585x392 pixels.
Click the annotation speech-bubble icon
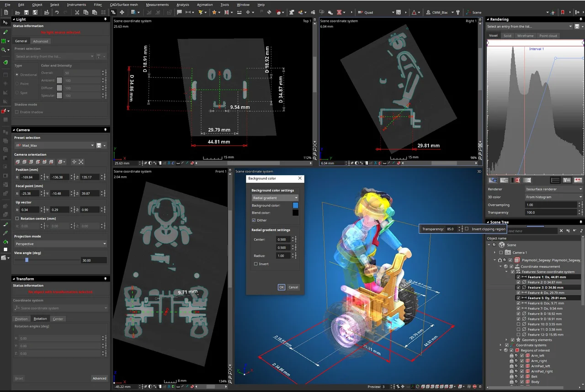tap(179, 12)
